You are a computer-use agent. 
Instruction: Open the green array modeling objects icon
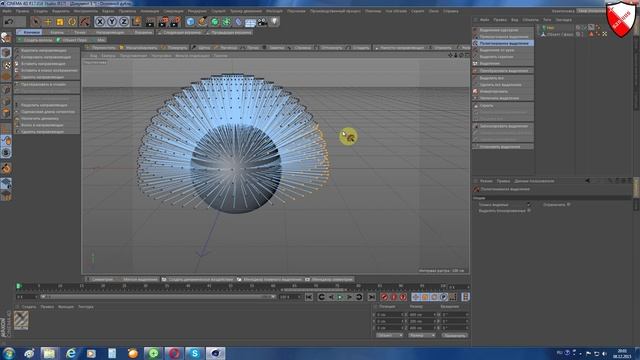(227, 21)
